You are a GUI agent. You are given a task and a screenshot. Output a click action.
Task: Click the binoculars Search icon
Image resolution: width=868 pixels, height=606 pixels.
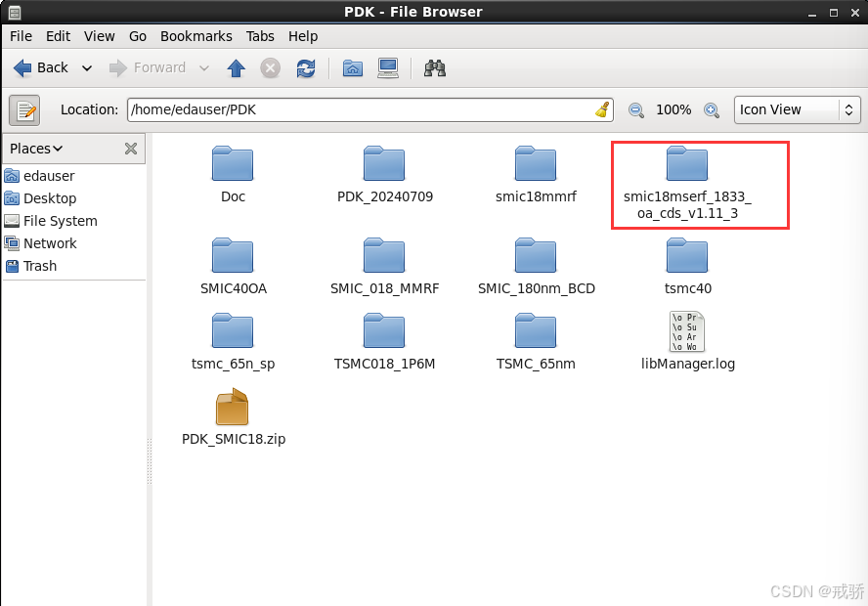pyautogui.click(x=435, y=68)
